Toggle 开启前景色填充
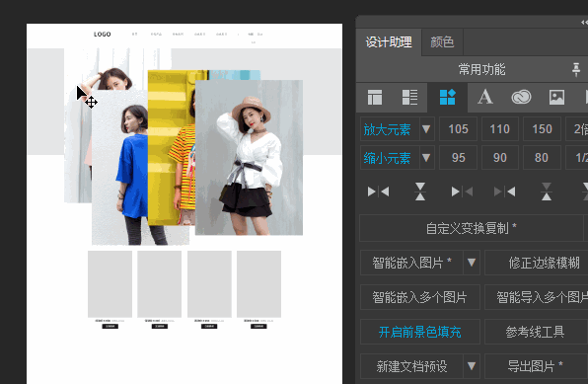Viewport: 588px width, 384px height. [420, 332]
